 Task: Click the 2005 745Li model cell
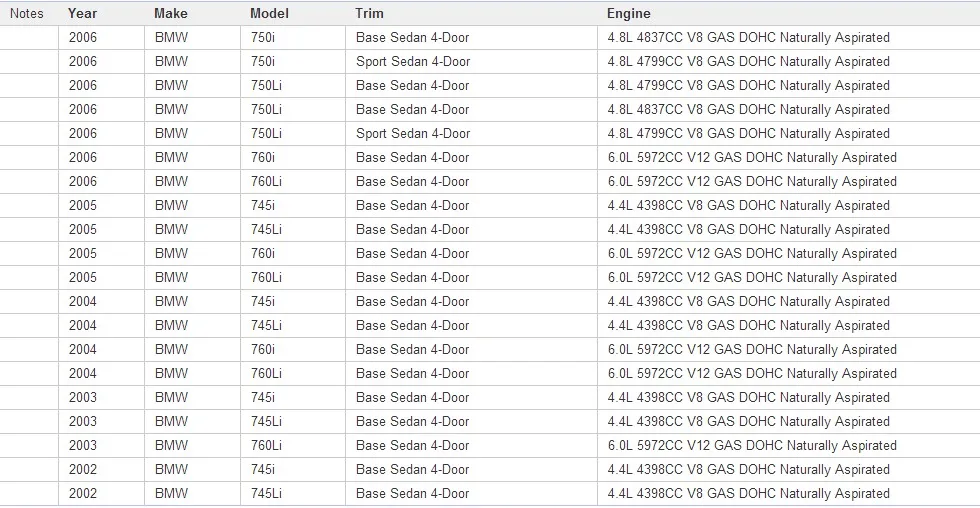pyautogui.click(x=293, y=230)
